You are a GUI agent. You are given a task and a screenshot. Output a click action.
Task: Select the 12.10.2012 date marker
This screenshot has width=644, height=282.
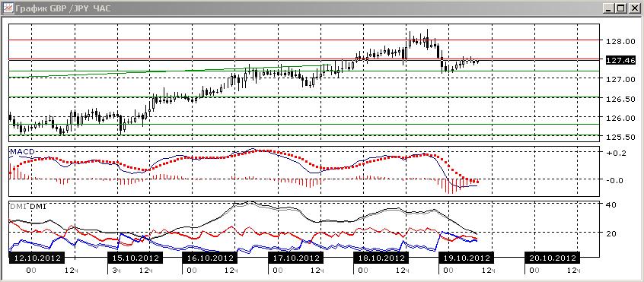tap(37, 258)
